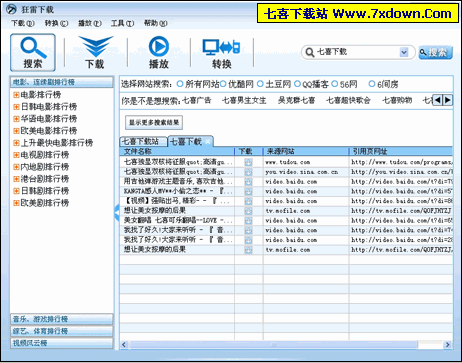The height and width of the screenshot is (363, 462).
Task: Select the 优酷网 radio button
Action: (223, 84)
